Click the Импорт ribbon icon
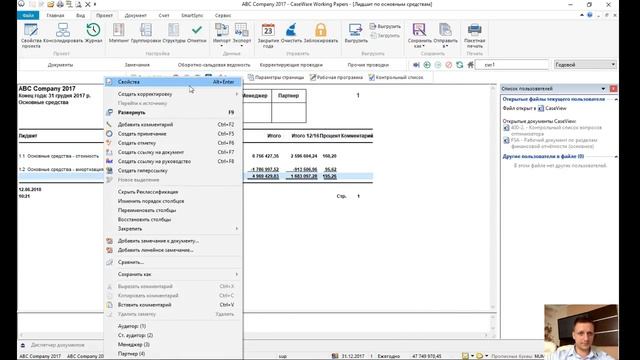Image resolution: width=640 pixels, height=360 pixels. pyautogui.click(x=222, y=31)
